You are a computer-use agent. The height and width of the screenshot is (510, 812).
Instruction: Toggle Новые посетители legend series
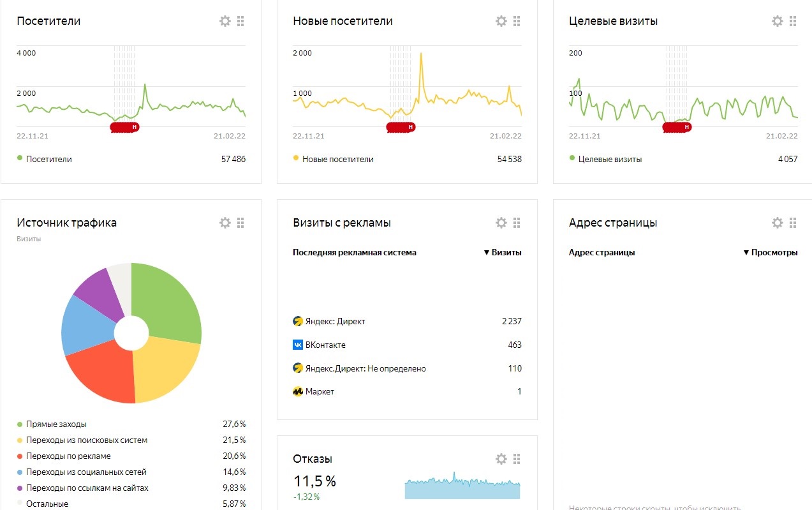pyautogui.click(x=334, y=159)
